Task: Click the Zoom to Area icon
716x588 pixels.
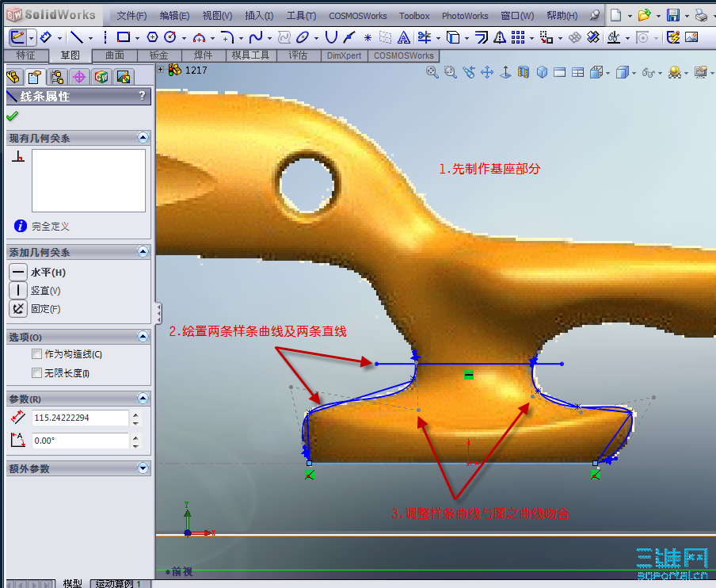Action: [450, 72]
